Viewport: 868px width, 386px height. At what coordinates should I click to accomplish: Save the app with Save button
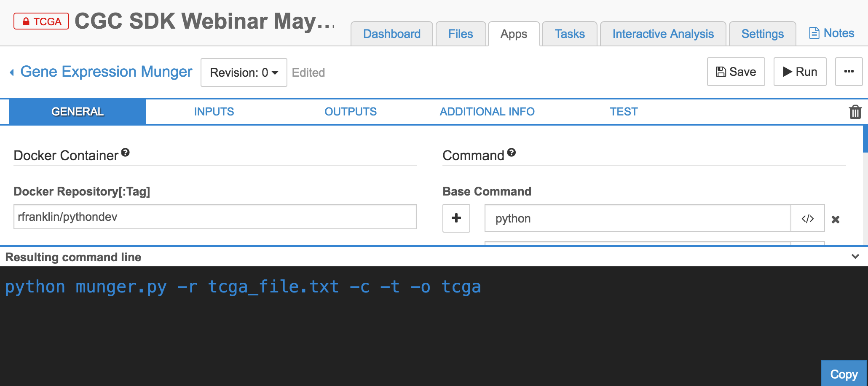(x=736, y=72)
